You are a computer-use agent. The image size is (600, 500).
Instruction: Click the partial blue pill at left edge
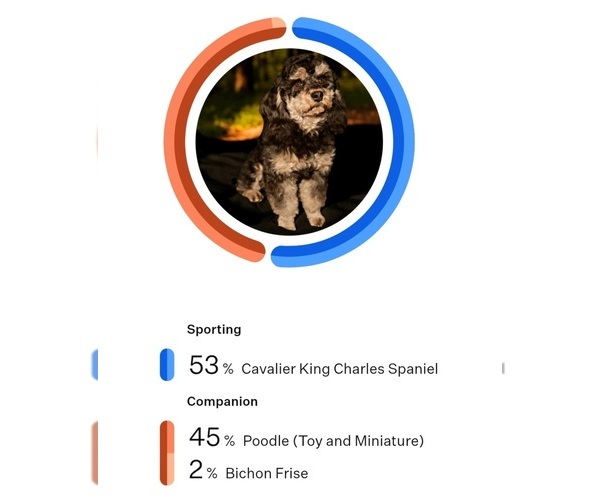[95, 365]
